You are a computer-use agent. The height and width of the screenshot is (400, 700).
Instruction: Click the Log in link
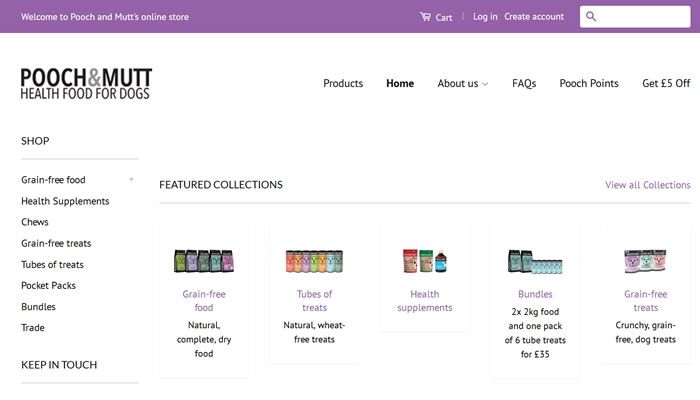(x=485, y=17)
